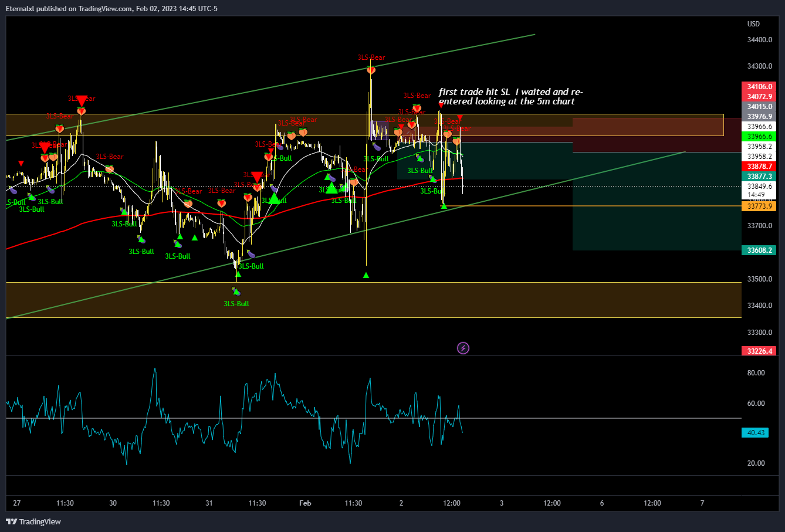Click the 80.00 RSI scale tick
The height and width of the screenshot is (532, 785).
pyautogui.click(x=756, y=372)
